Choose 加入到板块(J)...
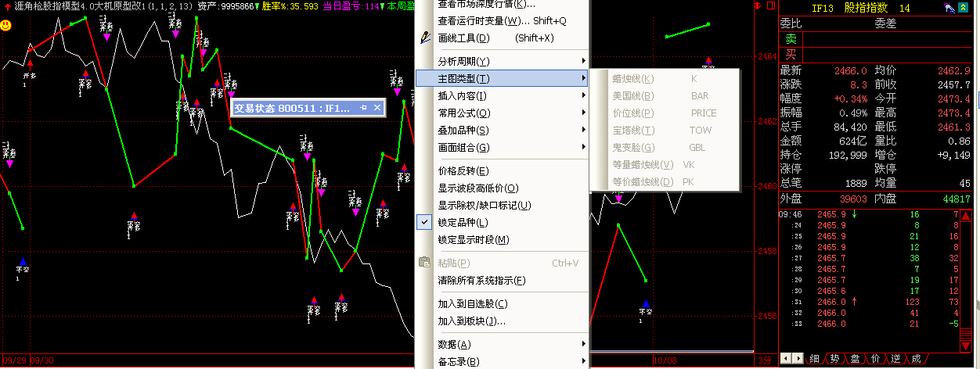980x369 pixels. (503, 321)
